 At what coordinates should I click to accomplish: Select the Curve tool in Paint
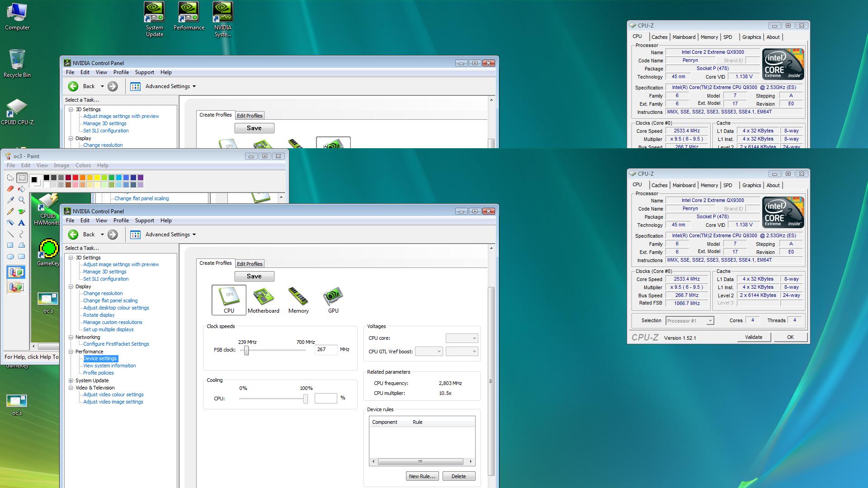pos(22,234)
